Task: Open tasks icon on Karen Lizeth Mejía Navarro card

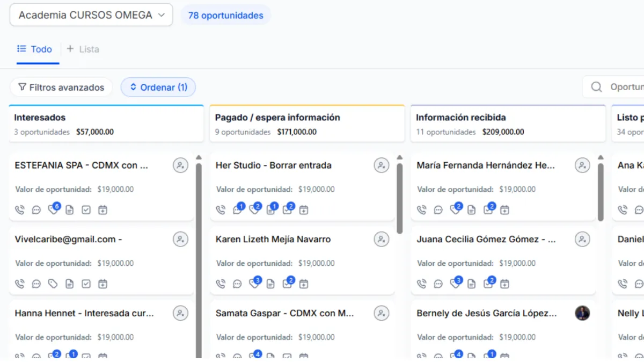Action: pyautogui.click(x=288, y=284)
